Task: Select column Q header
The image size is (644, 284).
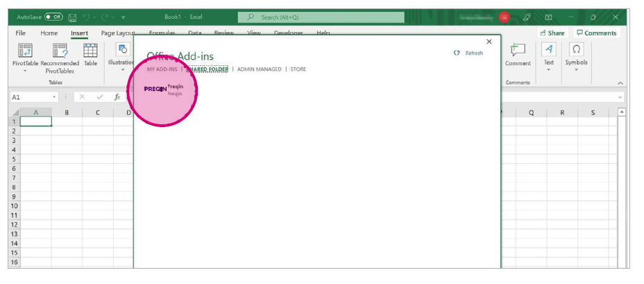Action: (531, 112)
